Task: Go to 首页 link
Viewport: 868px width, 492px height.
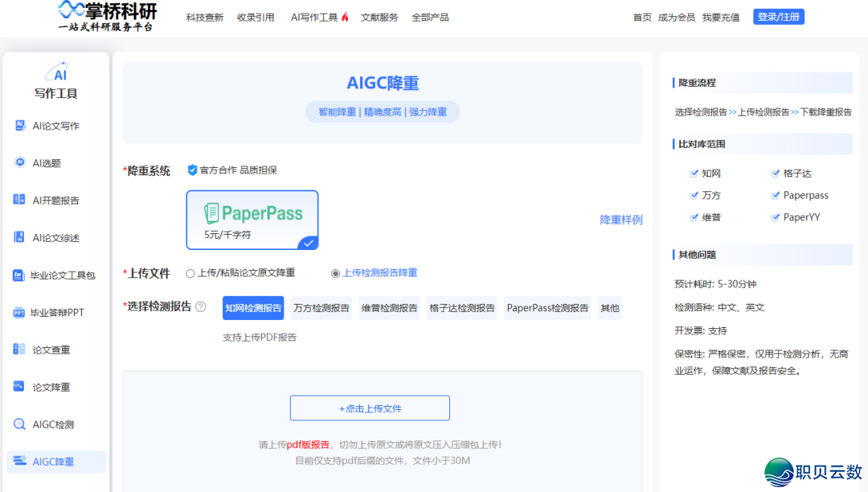Action: click(x=642, y=17)
